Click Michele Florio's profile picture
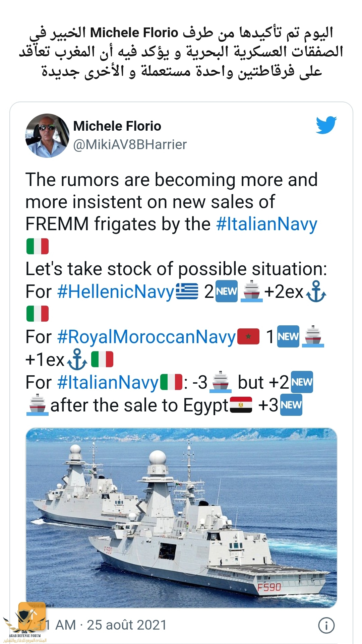 click(x=47, y=136)
